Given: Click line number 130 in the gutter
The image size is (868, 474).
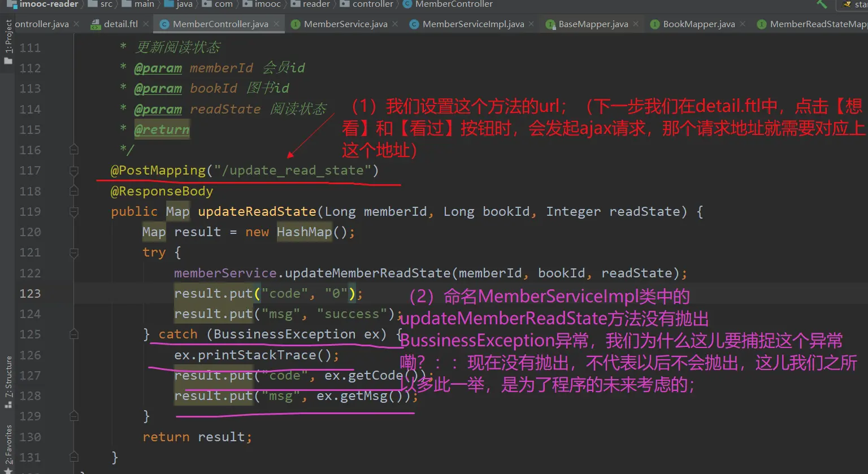Looking at the screenshot, I should 30,437.
